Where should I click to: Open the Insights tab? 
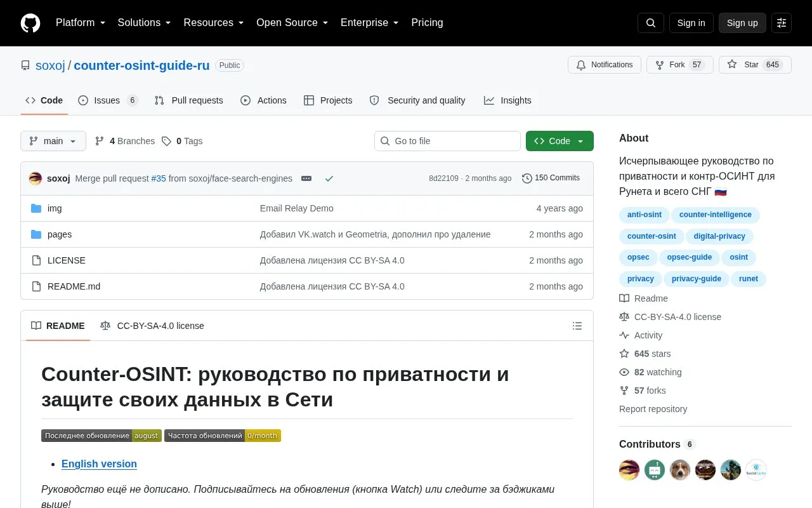[x=507, y=100]
